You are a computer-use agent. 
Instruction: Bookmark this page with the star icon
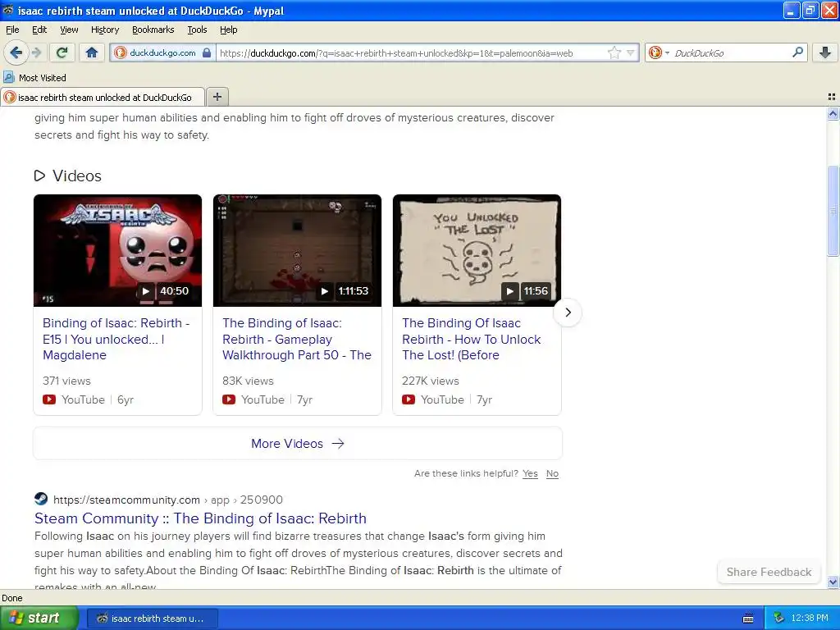(614, 52)
